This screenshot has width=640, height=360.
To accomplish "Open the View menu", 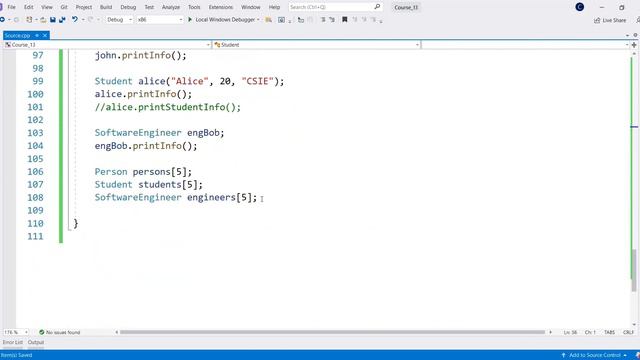I will pyautogui.click(x=47, y=7).
